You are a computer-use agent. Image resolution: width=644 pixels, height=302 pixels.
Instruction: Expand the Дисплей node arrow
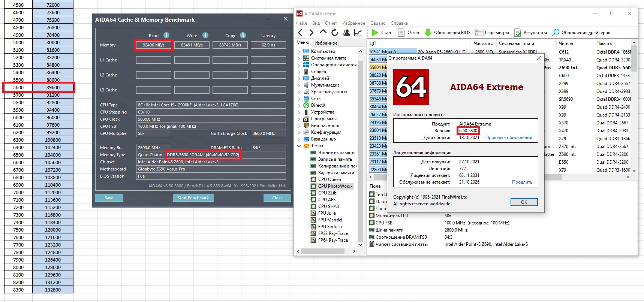[299, 78]
